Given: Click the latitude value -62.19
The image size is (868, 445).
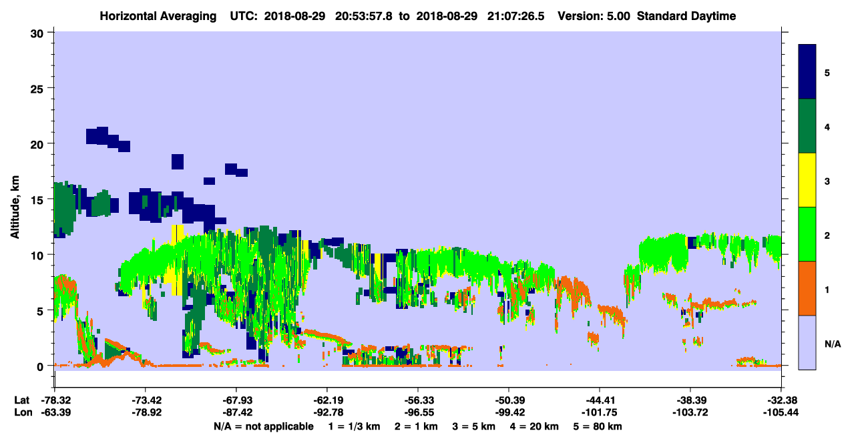Looking at the screenshot, I should pyautogui.click(x=327, y=400).
